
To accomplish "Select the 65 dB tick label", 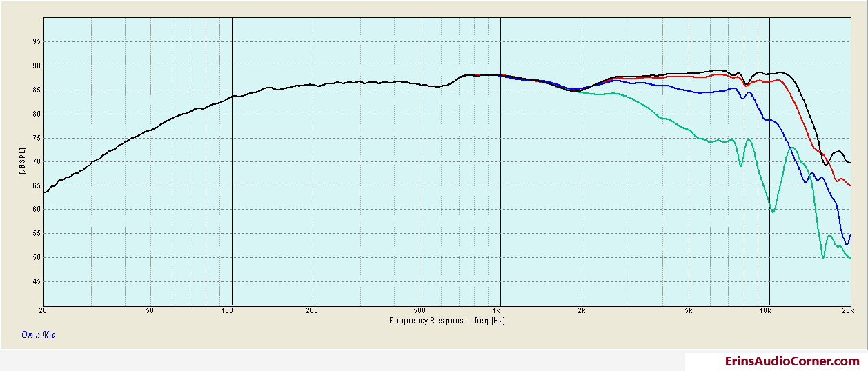I will tap(37, 186).
